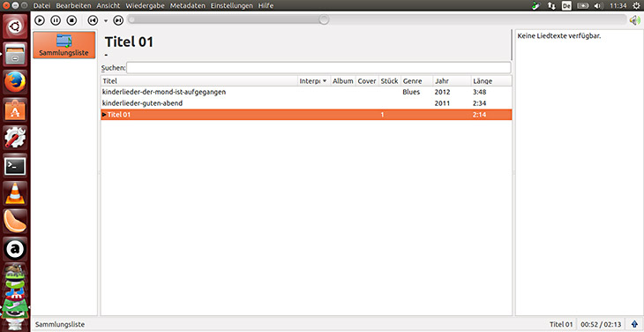This screenshot has width=644, height=332.
Task: Pause the current track
Action: point(56,20)
